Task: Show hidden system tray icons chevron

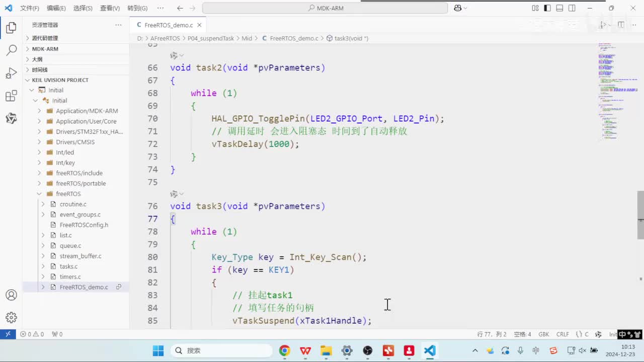Action: coord(475,350)
